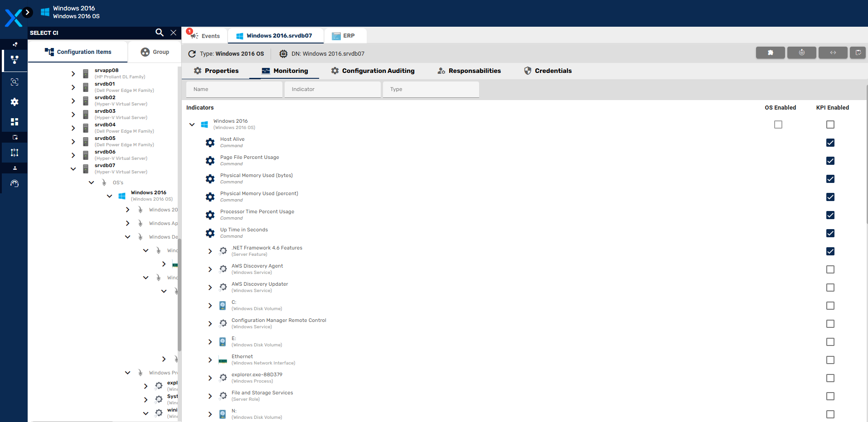This screenshot has height=422, width=868.
Task: Click the clipboard checkmark toolbar button
Action: point(858,53)
